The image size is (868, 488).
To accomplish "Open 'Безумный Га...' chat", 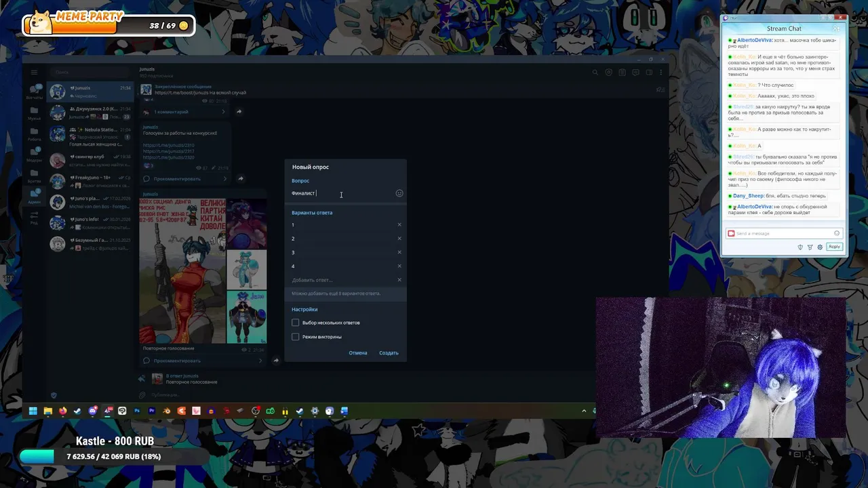I will click(x=90, y=243).
